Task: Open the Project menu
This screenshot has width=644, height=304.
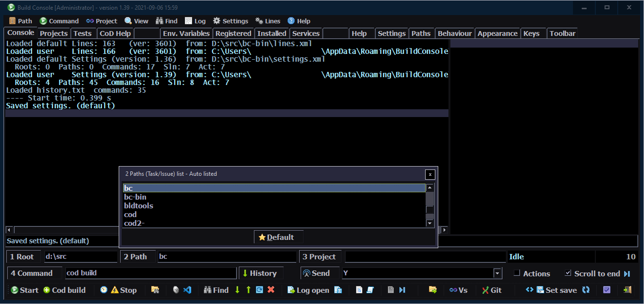Action: pyautogui.click(x=102, y=21)
